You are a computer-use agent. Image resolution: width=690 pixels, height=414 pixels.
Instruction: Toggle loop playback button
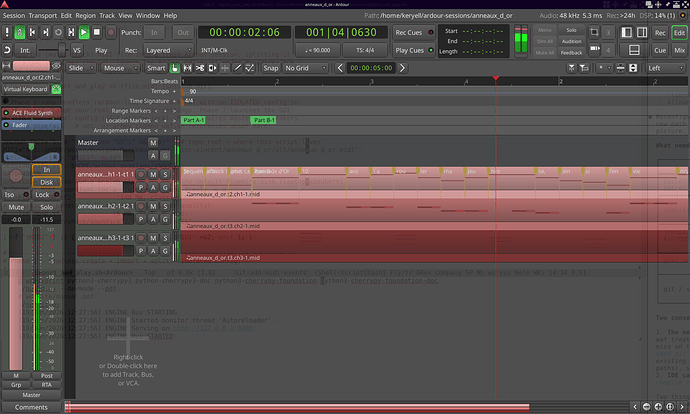(x=58, y=32)
